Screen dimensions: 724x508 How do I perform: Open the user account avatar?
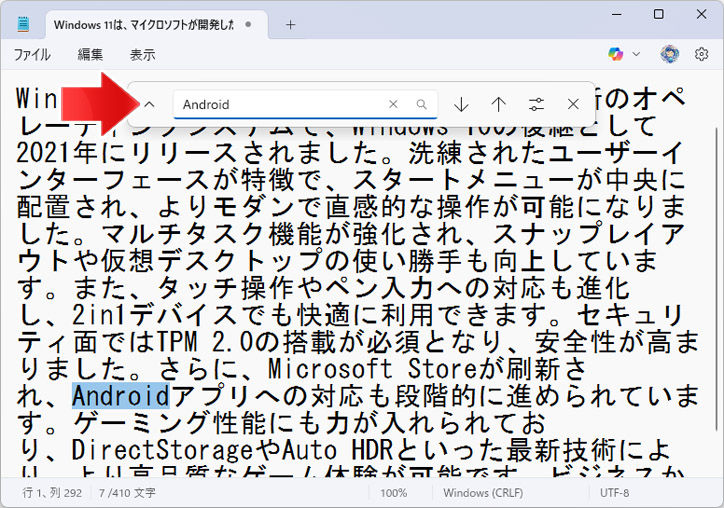click(x=670, y=54)
